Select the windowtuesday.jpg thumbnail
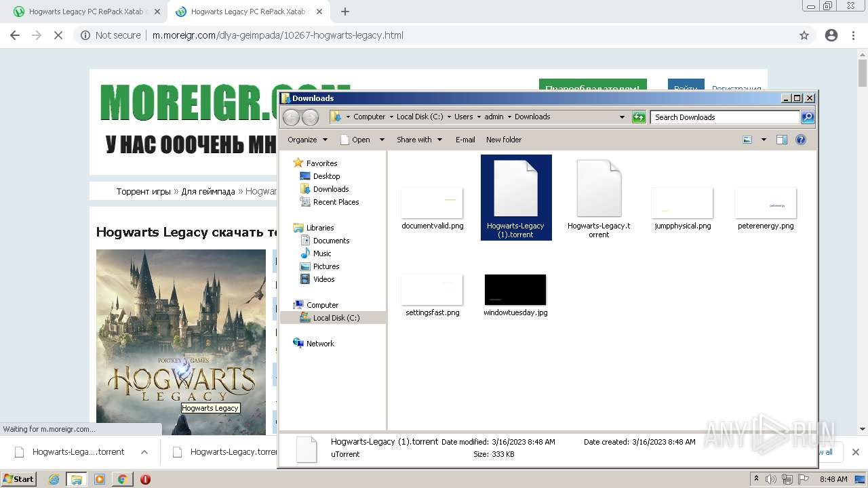Screen dimensions: 868x488 515,290
